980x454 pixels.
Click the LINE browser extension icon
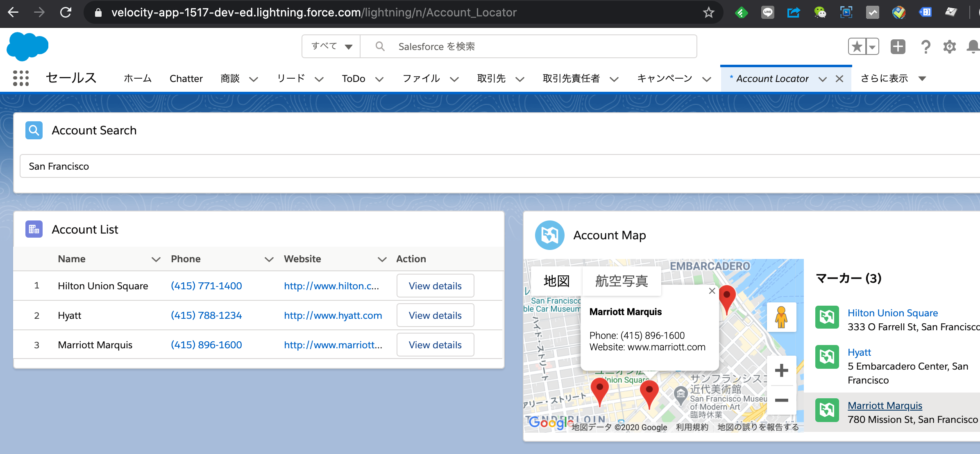[x=768, y=12]
